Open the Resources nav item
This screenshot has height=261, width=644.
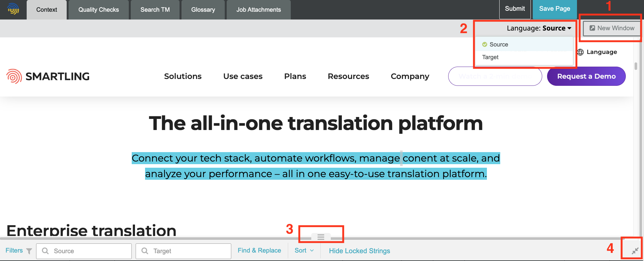click(348, 76)
